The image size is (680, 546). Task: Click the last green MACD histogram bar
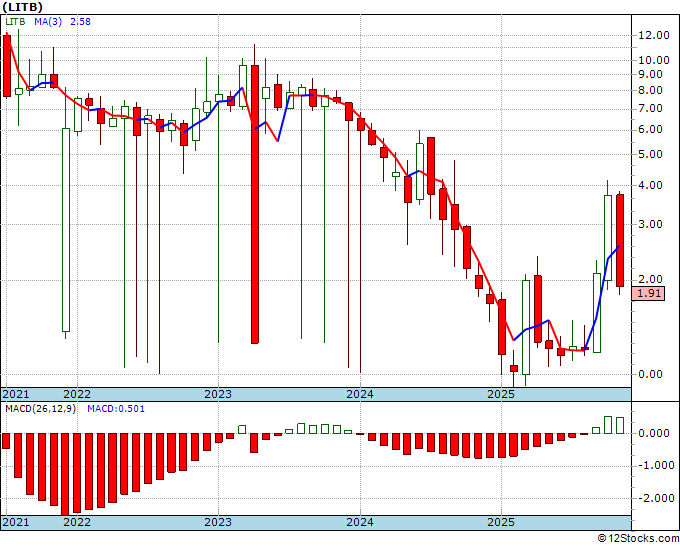[620, 425]
